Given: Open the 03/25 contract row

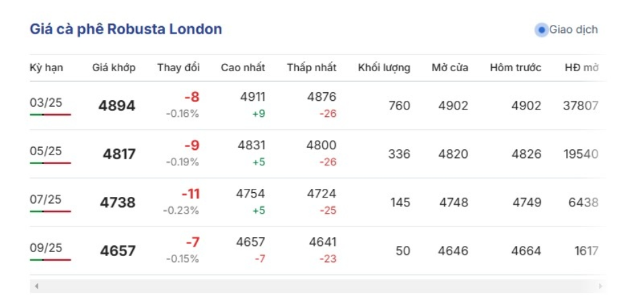Looking at the screenshot, I should [46, 103].
